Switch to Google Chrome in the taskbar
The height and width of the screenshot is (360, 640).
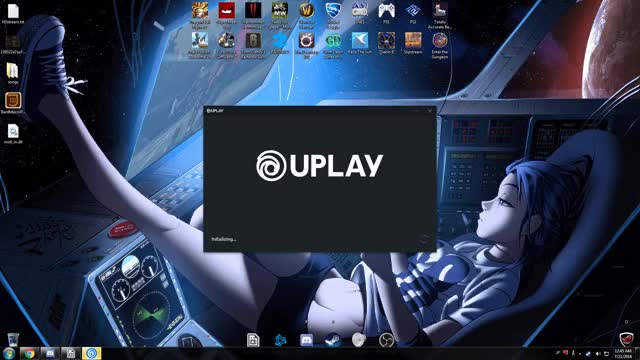[x=29, y=353]
